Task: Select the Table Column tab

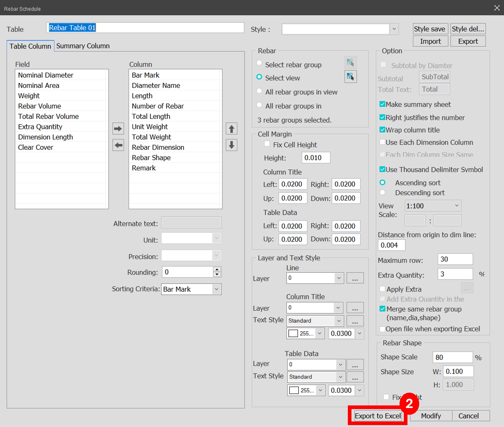Action: point(30,46)
